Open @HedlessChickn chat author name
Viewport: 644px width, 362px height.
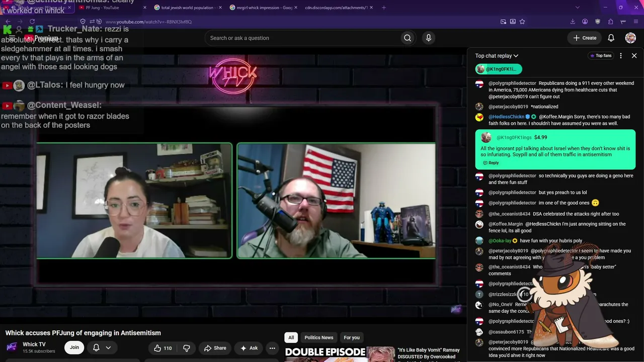506,117
